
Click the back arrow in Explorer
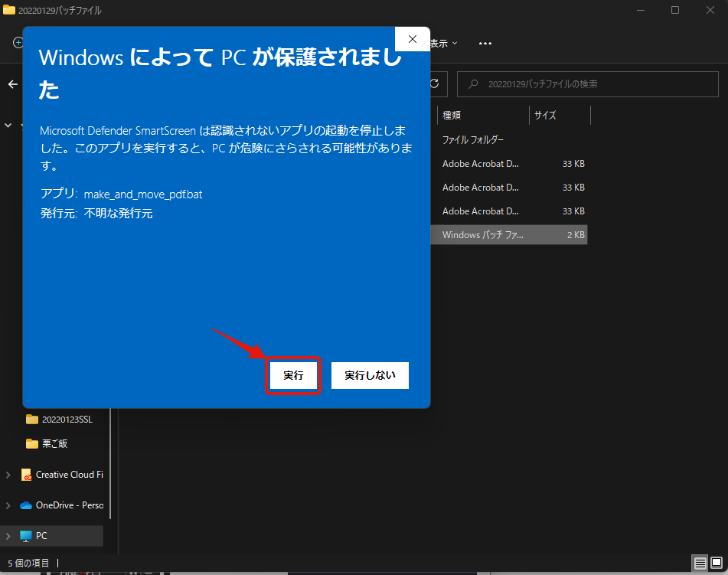[x=12, y=84]
